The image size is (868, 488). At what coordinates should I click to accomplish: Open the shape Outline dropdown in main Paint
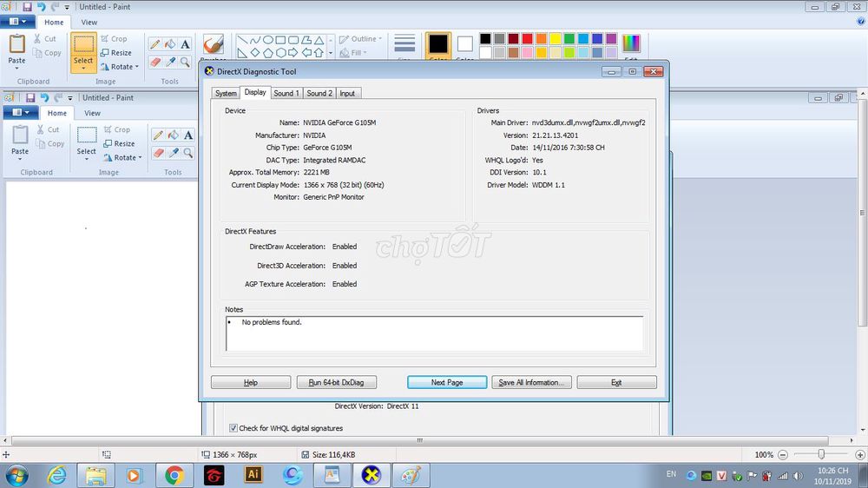tap(360, 39)
